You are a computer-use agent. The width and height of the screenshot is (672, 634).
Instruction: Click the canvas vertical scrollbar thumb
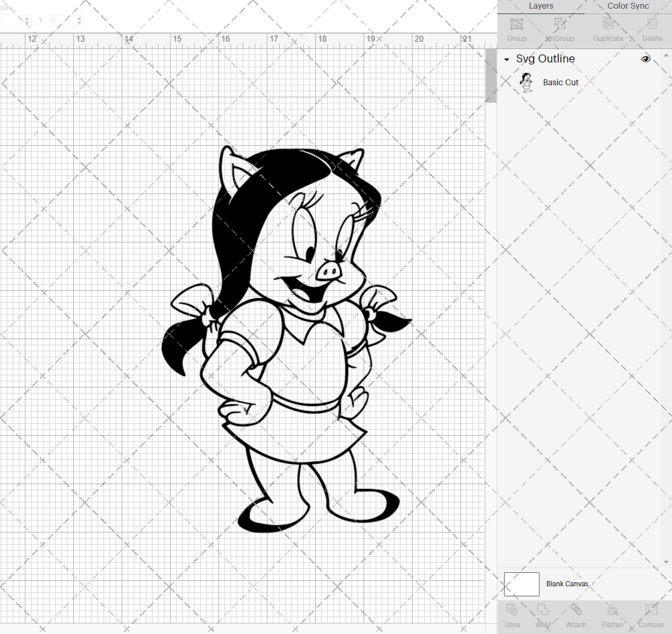[491, 75]
